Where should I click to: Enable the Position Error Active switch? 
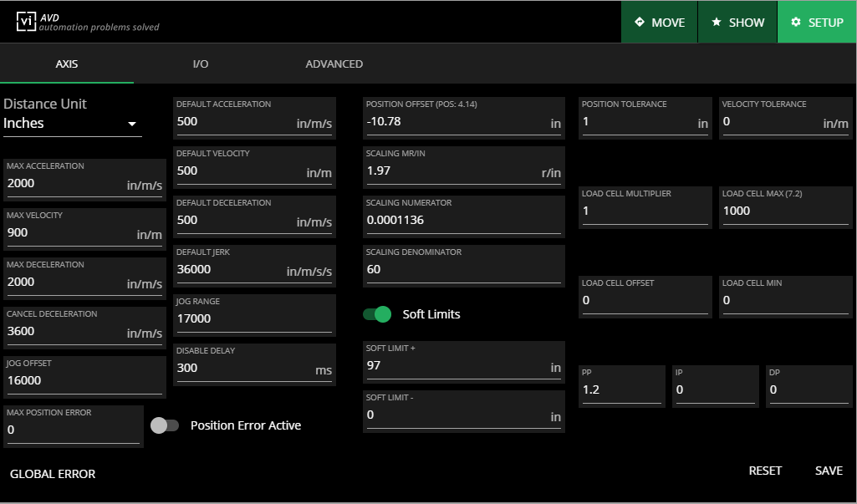pos(165,425)
